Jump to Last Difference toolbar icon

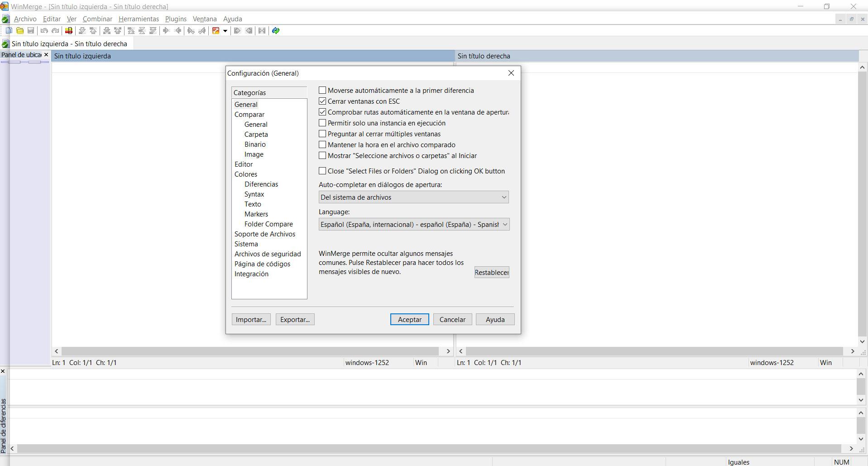(x=153, y=30)
